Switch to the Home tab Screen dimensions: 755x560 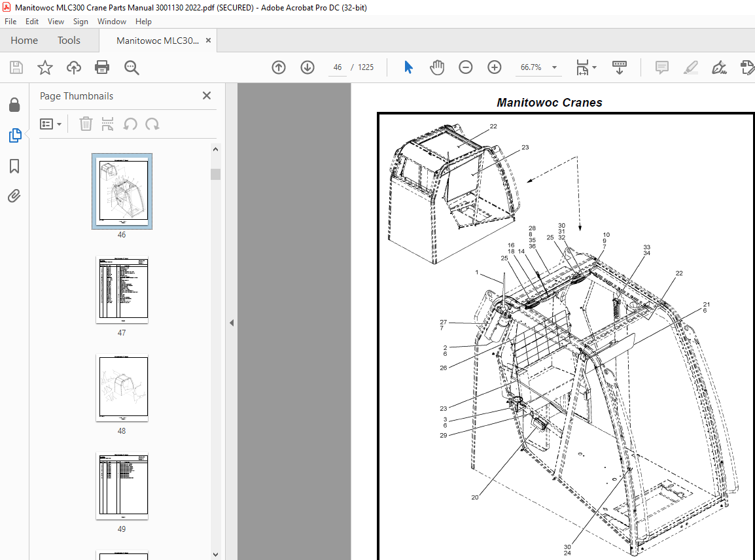(x=24, y=41)
